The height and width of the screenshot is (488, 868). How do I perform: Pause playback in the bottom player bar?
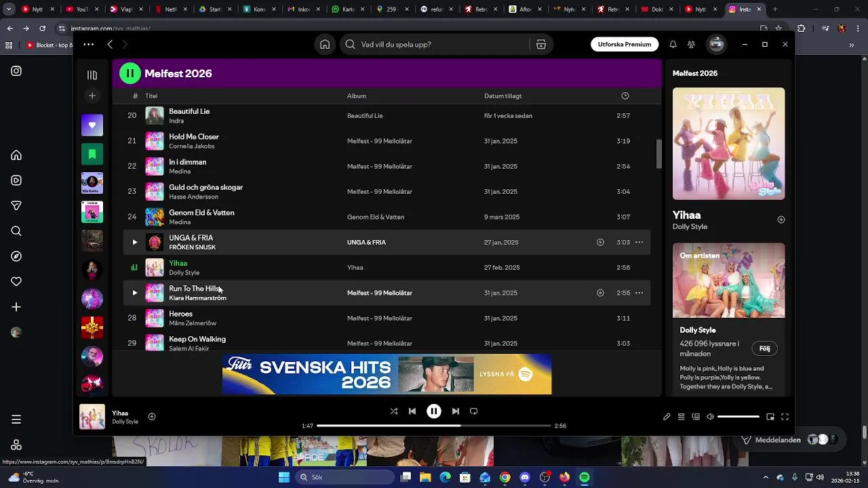click(x=434, y=411)
